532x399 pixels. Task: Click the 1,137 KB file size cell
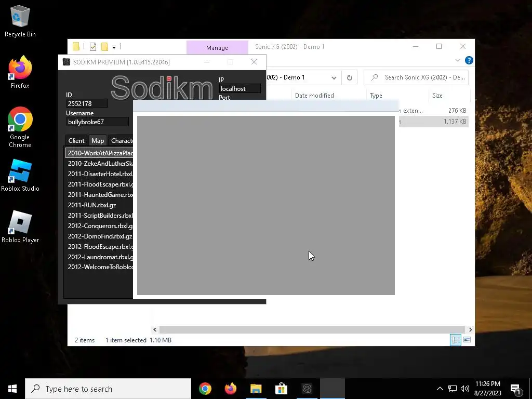pos(455,122)
